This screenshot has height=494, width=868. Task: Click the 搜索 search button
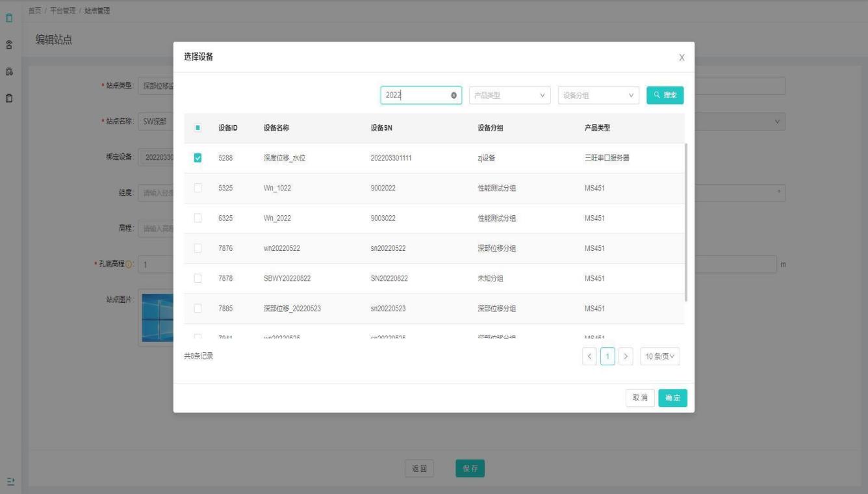point(665,96)
